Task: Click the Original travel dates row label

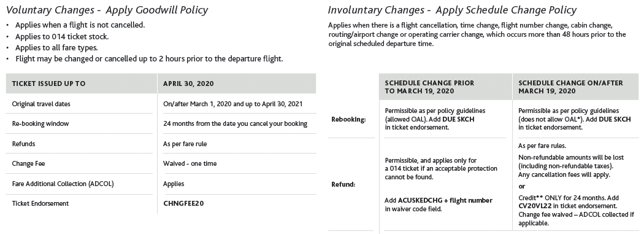Action: (41, 104)
